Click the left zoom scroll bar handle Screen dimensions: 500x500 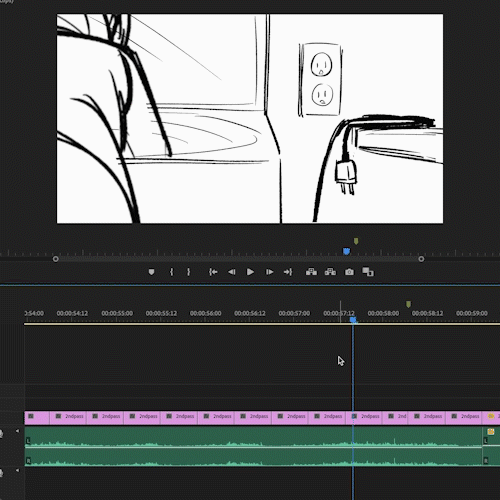pyautogui.click(x=56, y=259)
